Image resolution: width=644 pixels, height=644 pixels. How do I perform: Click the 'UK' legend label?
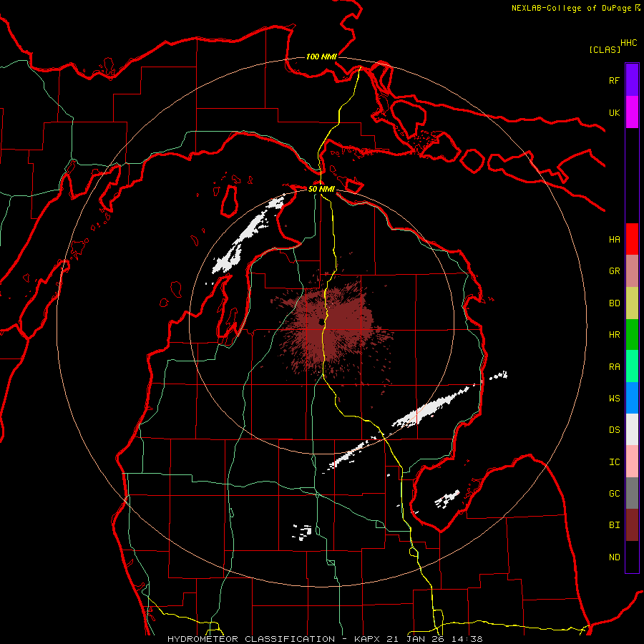pyautogui.click(x=614, y=113)
